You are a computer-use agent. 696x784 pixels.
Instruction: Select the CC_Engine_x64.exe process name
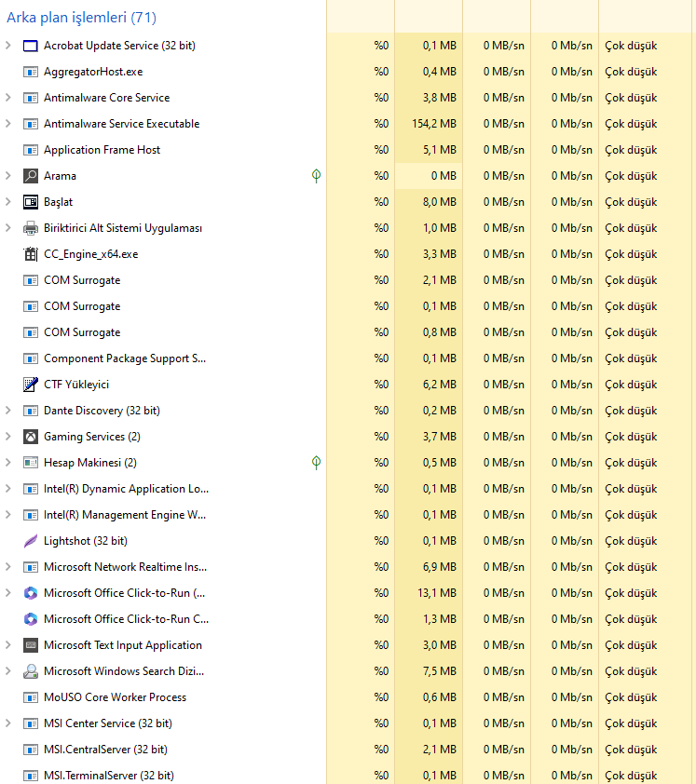[91, 254]
